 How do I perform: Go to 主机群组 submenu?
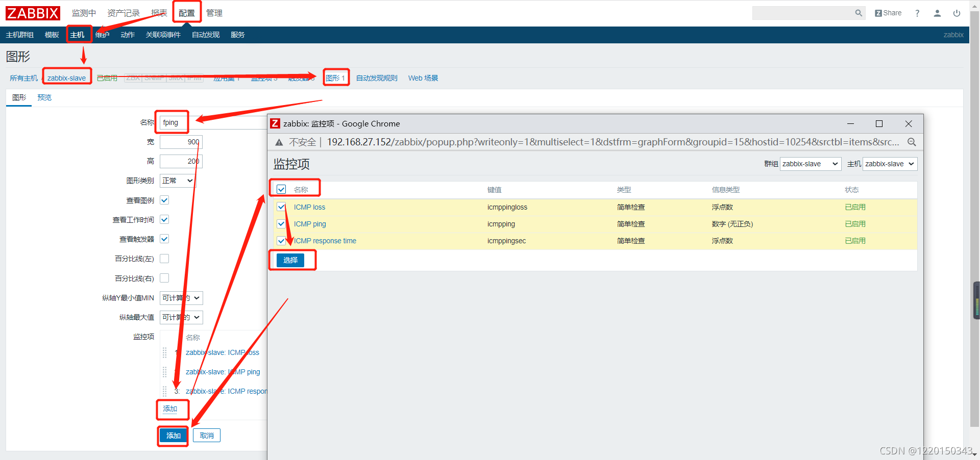click(20, 35)
